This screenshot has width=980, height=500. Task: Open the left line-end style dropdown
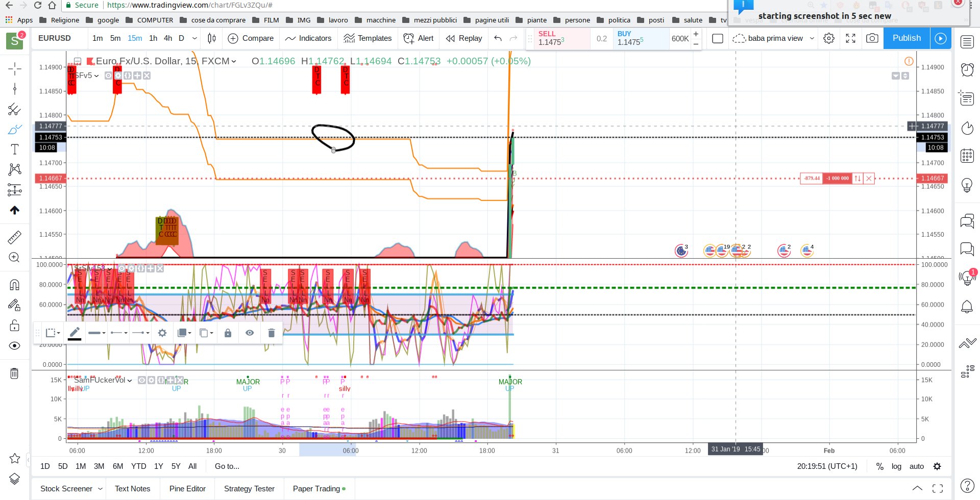119,333
